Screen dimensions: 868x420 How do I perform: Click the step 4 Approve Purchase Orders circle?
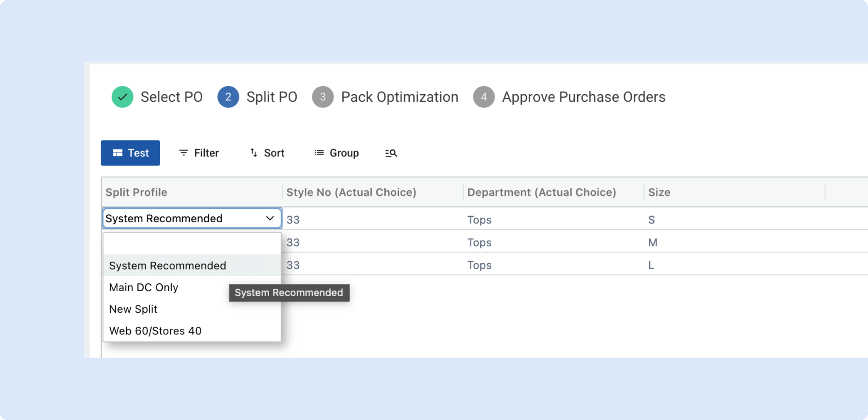(484, 97)
